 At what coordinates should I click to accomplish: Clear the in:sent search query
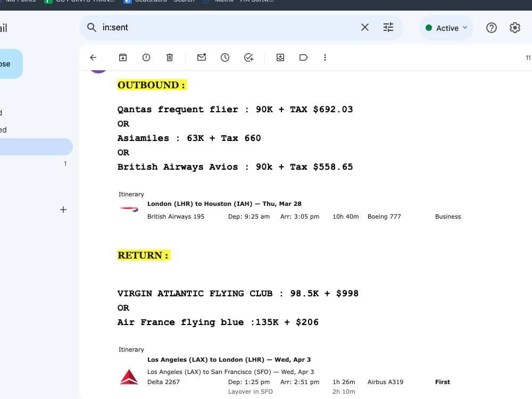[365, 28]
